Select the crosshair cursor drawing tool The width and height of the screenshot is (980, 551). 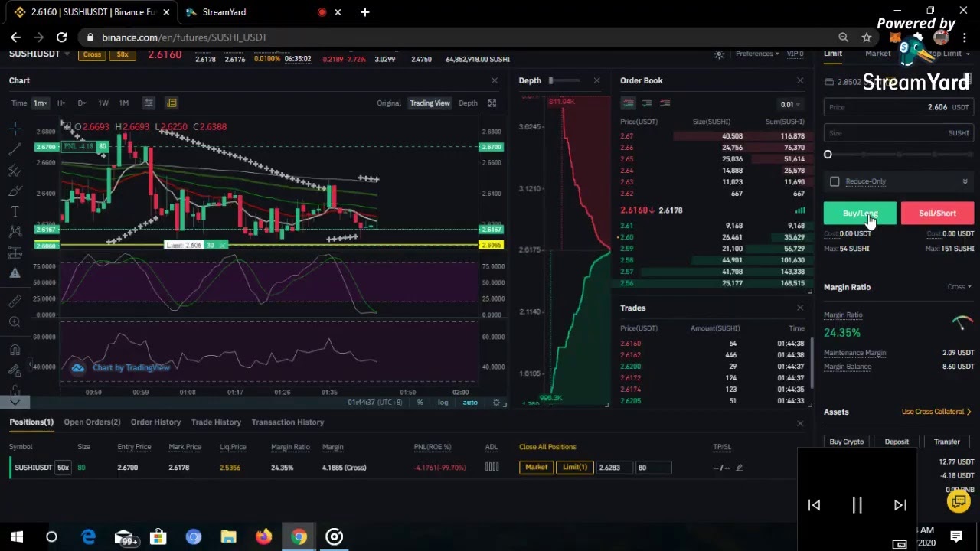point(15,129)
